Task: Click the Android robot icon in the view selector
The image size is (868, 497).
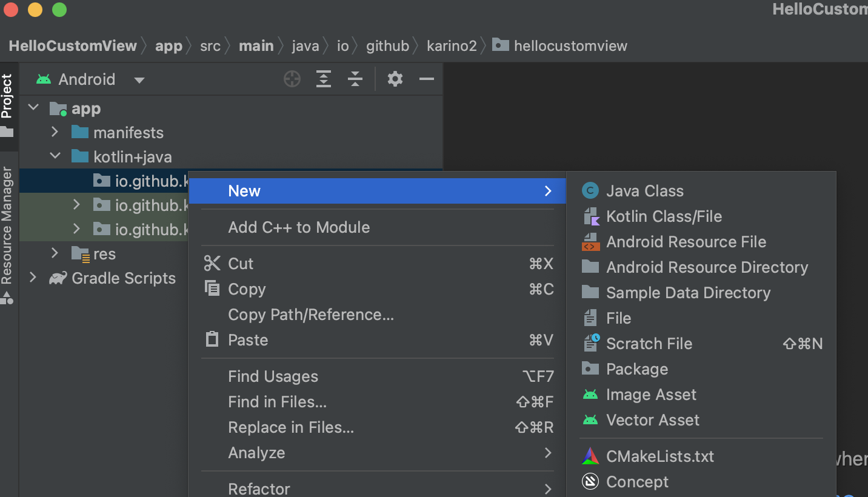Action: [44, 79]
